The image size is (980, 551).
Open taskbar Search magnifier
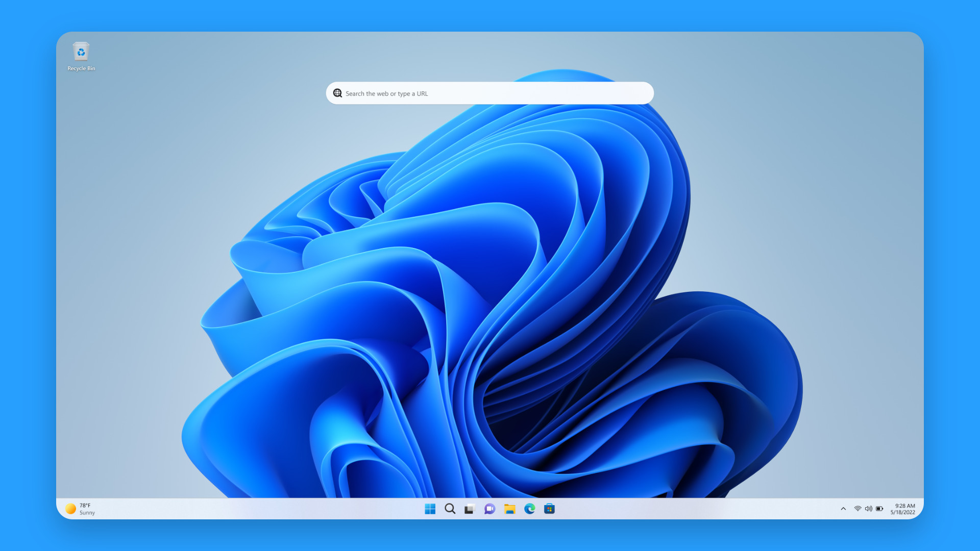(x=450, y=509)
